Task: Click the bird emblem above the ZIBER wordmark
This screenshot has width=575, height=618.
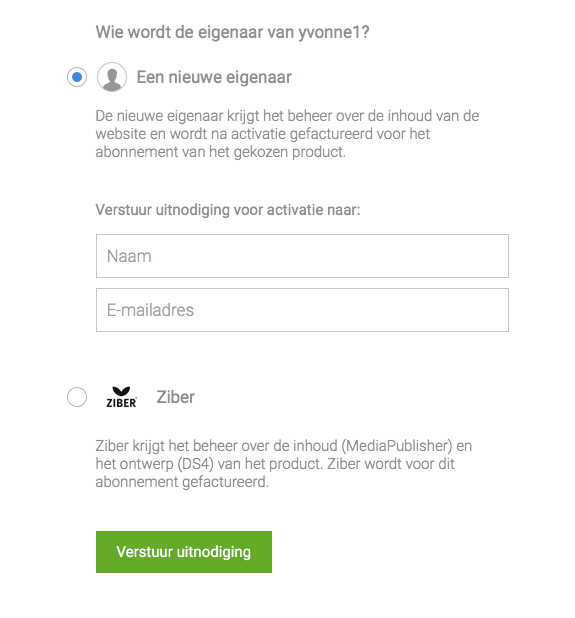Action: coord(121,391)
